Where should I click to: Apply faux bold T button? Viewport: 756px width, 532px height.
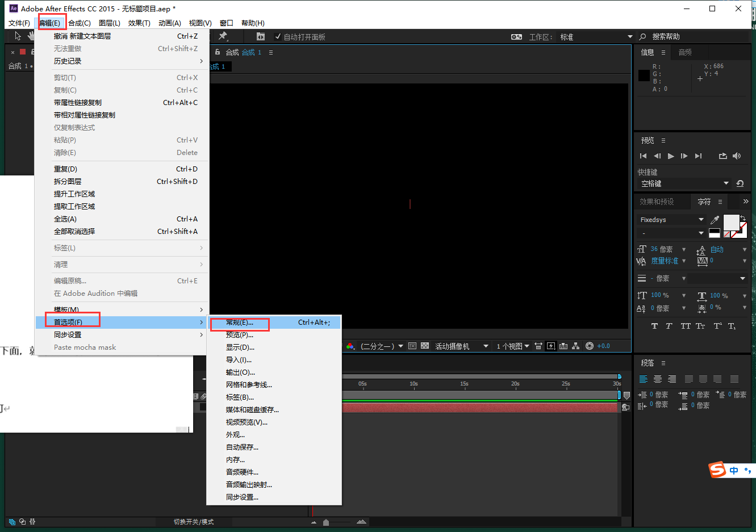pos(654,326)
